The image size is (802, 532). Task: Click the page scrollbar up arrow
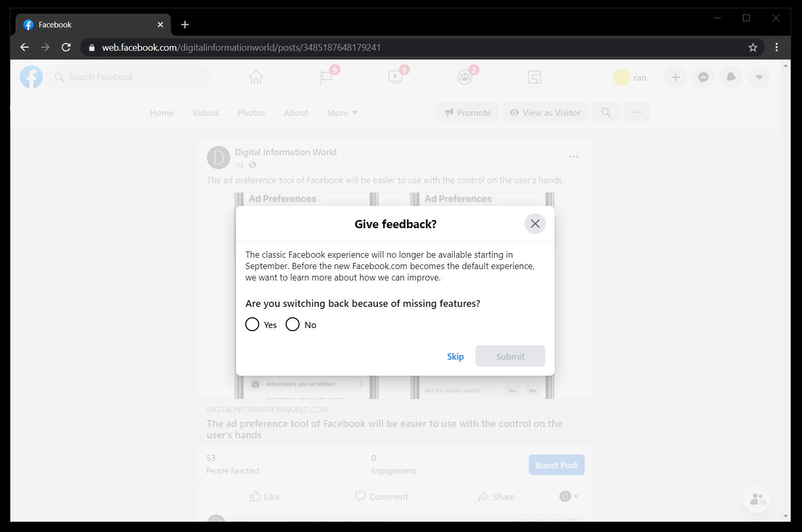(786, 65)
